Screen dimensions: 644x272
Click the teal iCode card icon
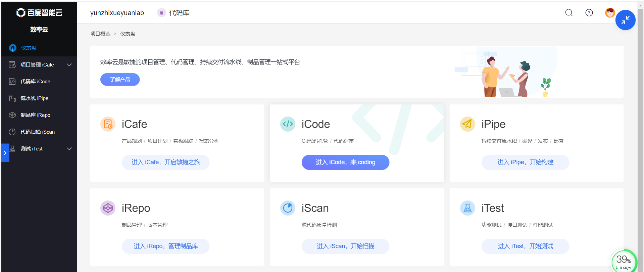click(288, 124)
